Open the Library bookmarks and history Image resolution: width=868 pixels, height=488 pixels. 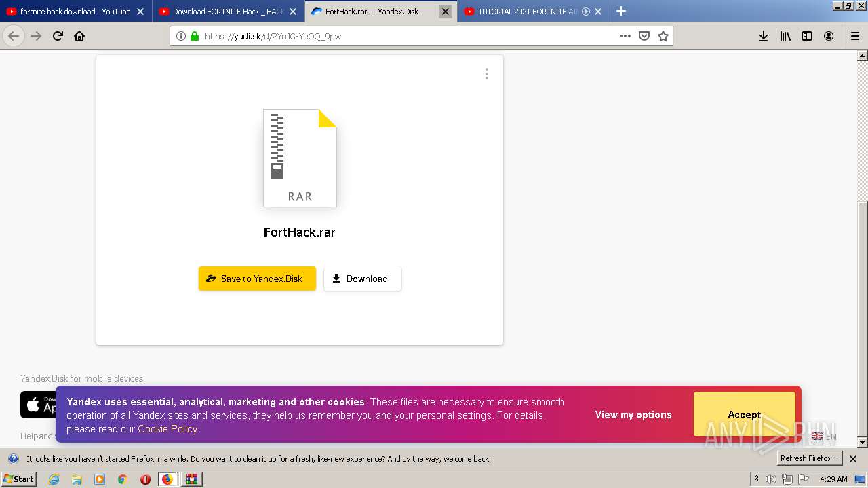tap(785, 36)
